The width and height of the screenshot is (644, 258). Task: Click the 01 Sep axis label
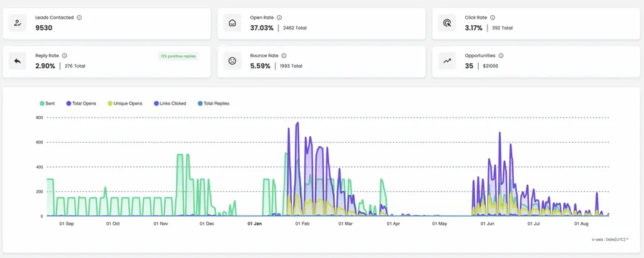[x=67, y=224]
